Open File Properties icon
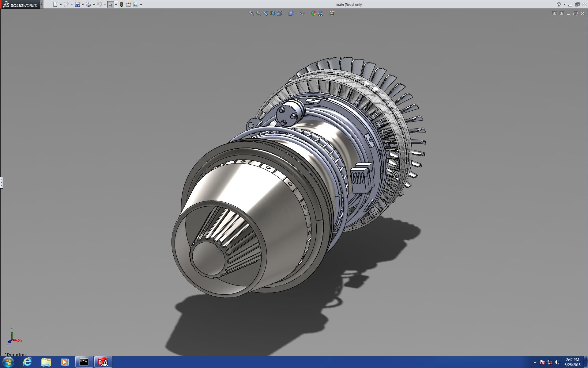This screenshot has width=588, height=368. (x=129, y=4)
